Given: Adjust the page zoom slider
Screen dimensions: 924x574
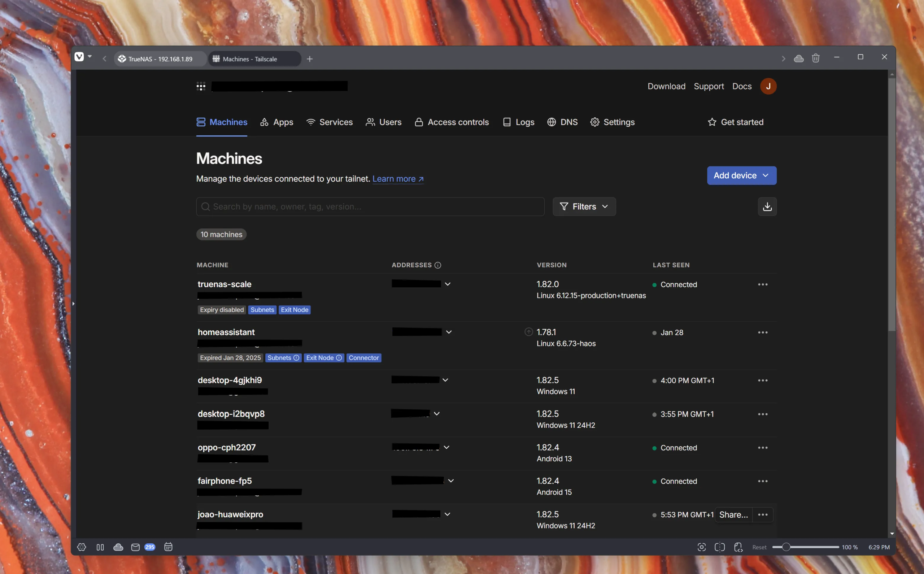Looking at the screenshot, I should pos(786,547).
